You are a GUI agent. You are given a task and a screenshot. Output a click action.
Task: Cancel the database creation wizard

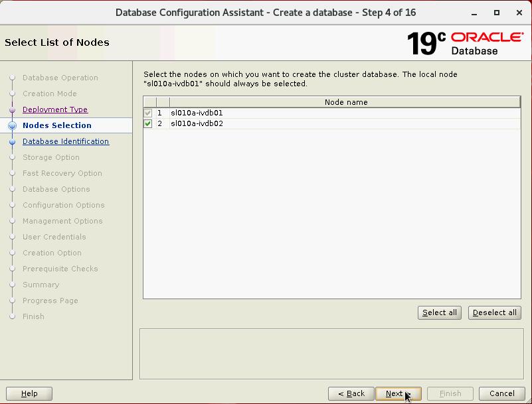[x=502, y=393]
